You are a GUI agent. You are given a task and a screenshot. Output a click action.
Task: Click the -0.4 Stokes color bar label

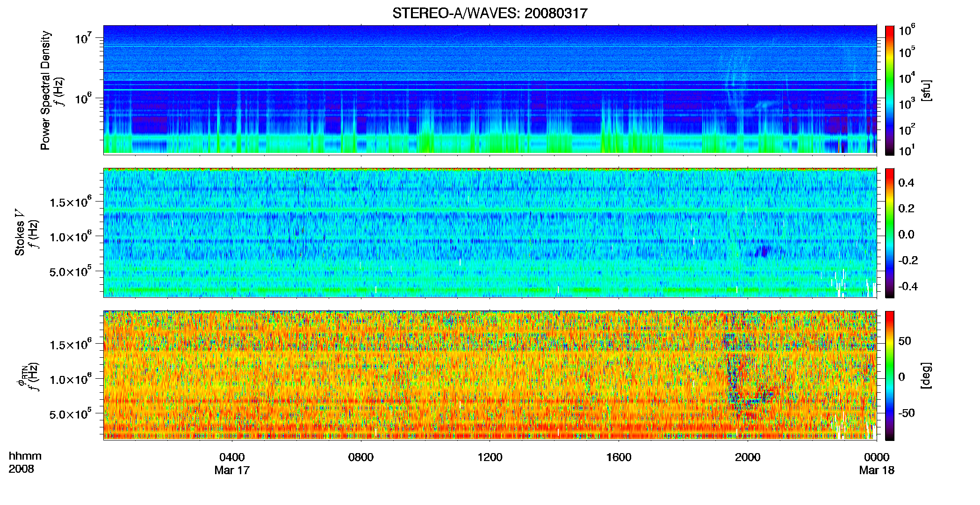908,287
